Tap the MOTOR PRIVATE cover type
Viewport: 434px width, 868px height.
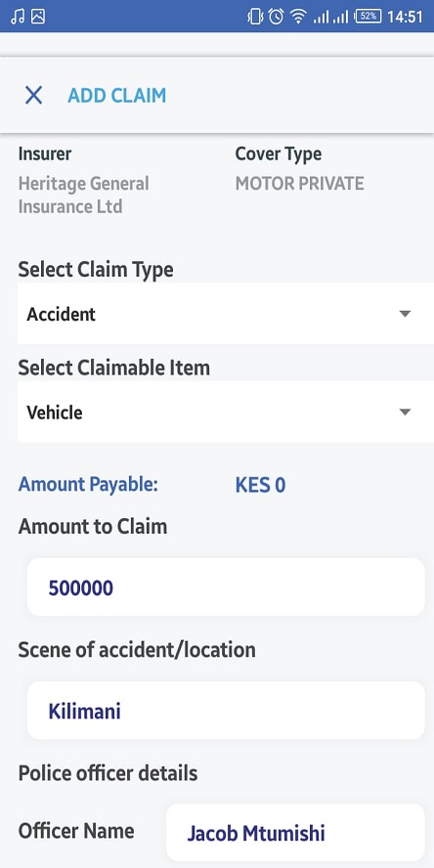pos(299,183)
